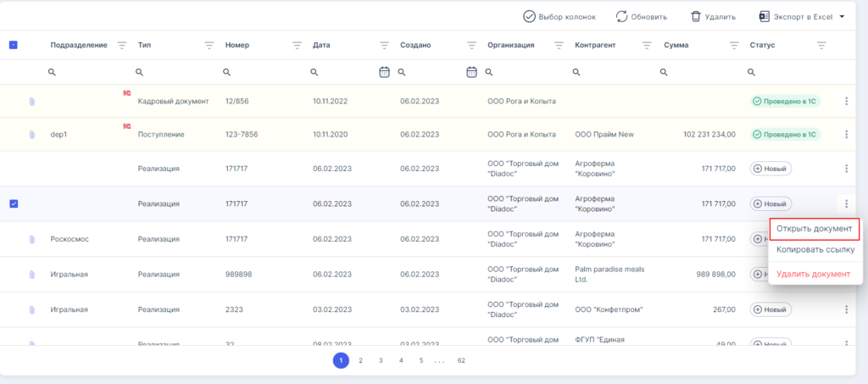Click ООО Прайм New contractor cell

(604, 134)
